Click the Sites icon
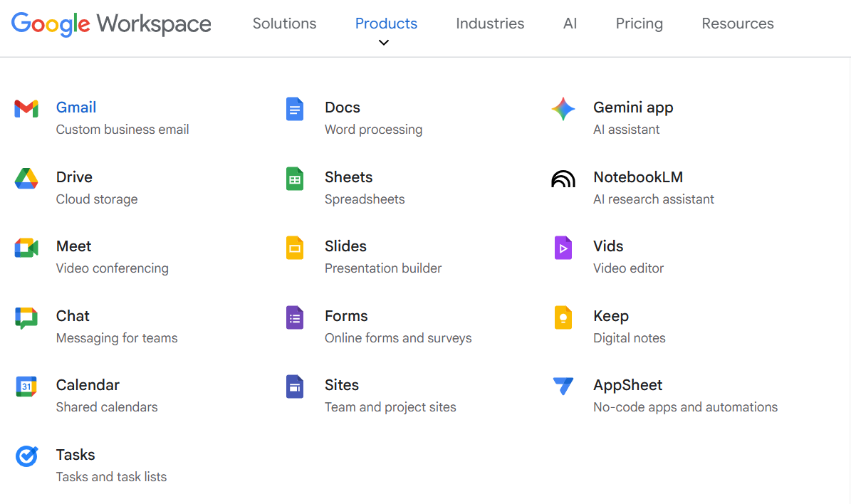Image resolution: width=851 pixels, height=504 pixels. point(295,387)
